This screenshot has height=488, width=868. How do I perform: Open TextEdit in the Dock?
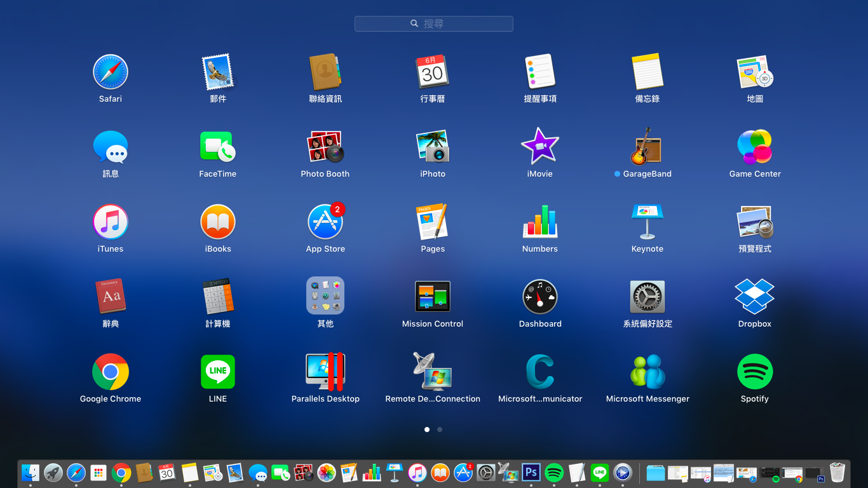[x=577, y=472]
